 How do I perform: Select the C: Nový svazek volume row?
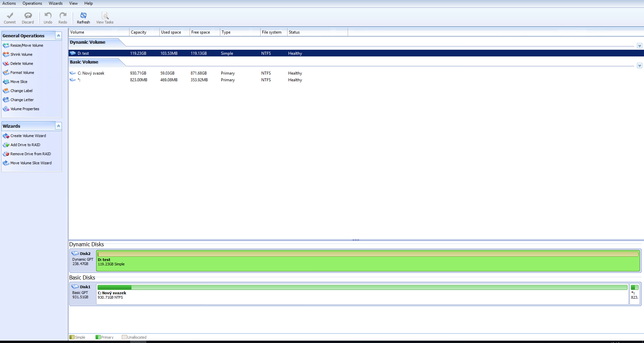click(x=91, y=73)
